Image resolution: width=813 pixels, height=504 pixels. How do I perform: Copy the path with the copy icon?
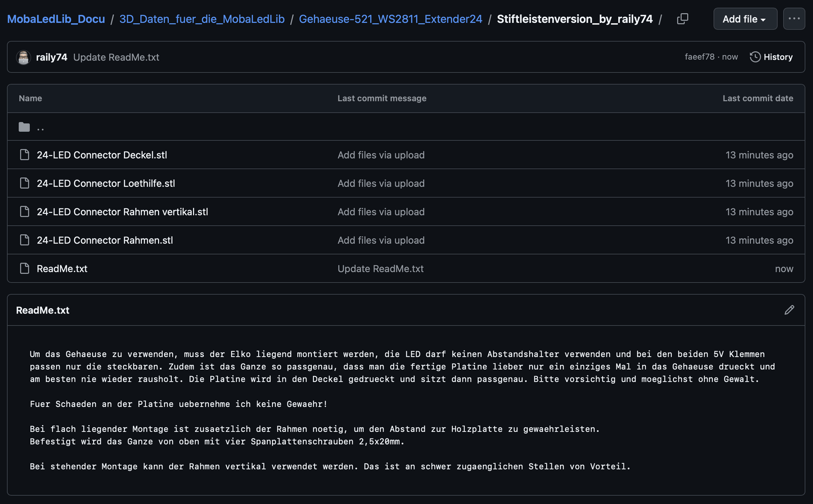[x=682, y=19]
